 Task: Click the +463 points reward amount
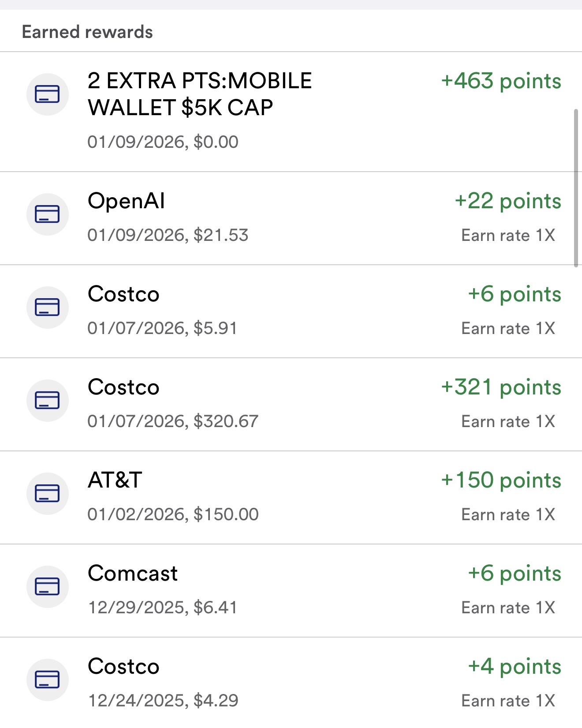point(501,81)
